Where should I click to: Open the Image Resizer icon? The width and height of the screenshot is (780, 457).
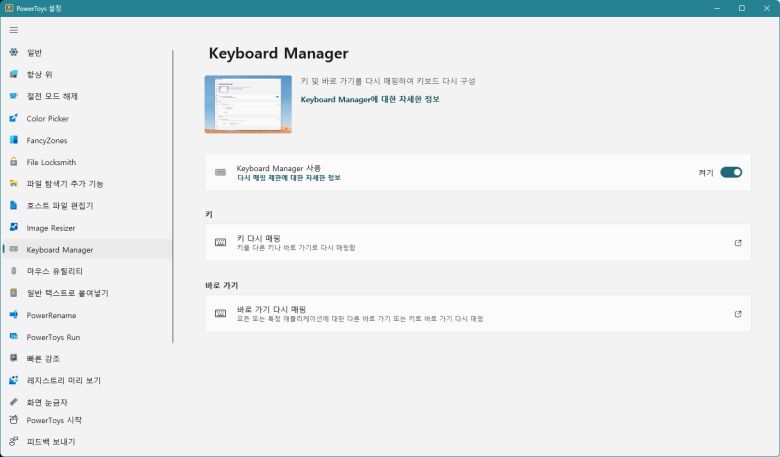coord(13,228)
